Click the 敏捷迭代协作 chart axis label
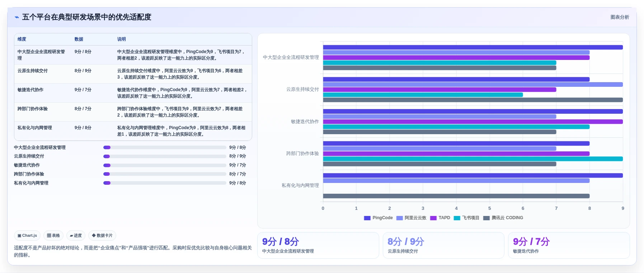The width and height of the screenshot is (644, 273). (305, 122)
